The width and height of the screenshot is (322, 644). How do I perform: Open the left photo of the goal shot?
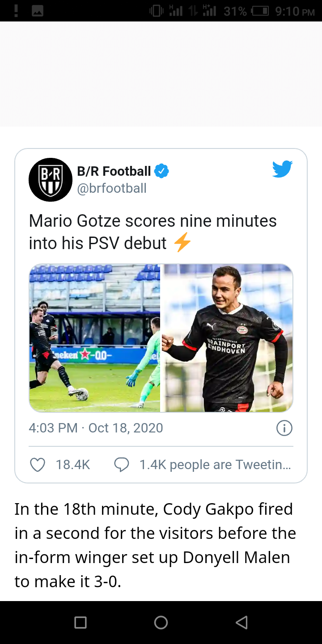click(95, 338)
